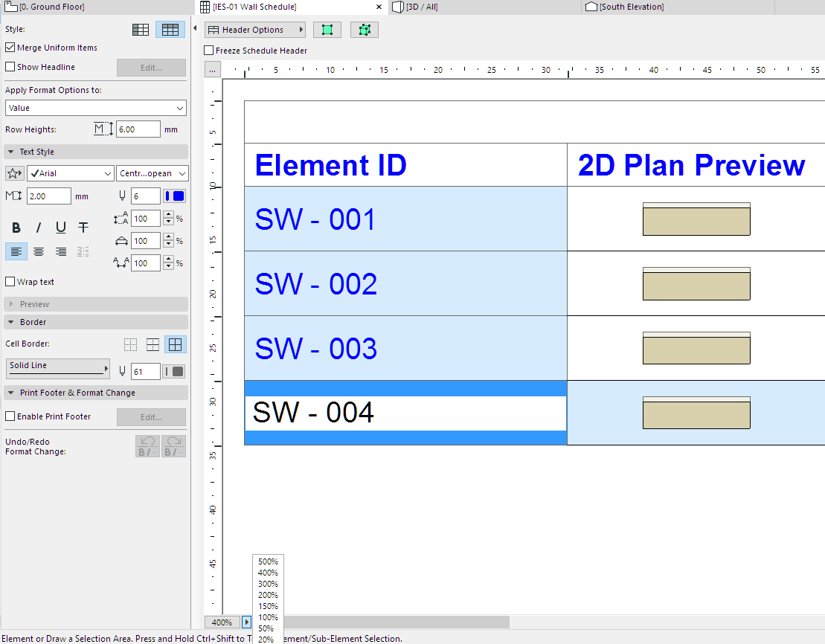Select no cell border option
The width and height of the screenshot is (825, 644).
pos(130,344)
